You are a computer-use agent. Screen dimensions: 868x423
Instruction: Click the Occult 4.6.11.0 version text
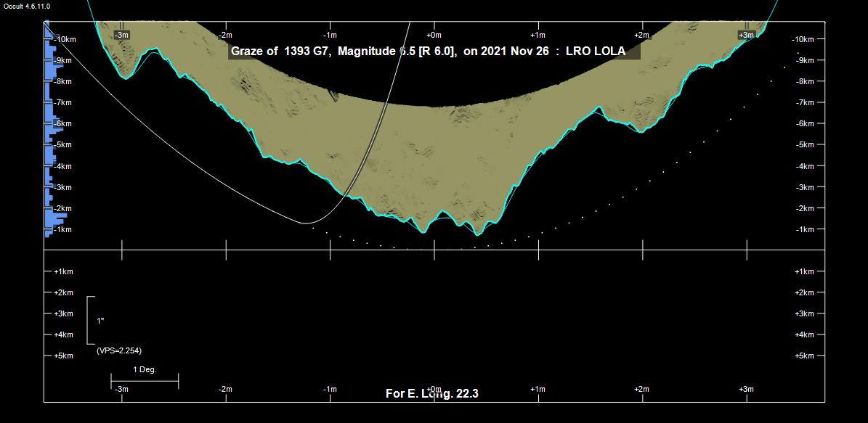click(27, 6)
